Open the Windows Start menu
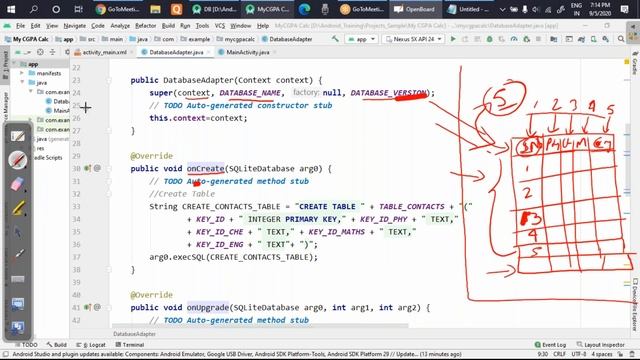Image resolution: width=640 pixels, height=360 pixels. [x=11, y=9]
